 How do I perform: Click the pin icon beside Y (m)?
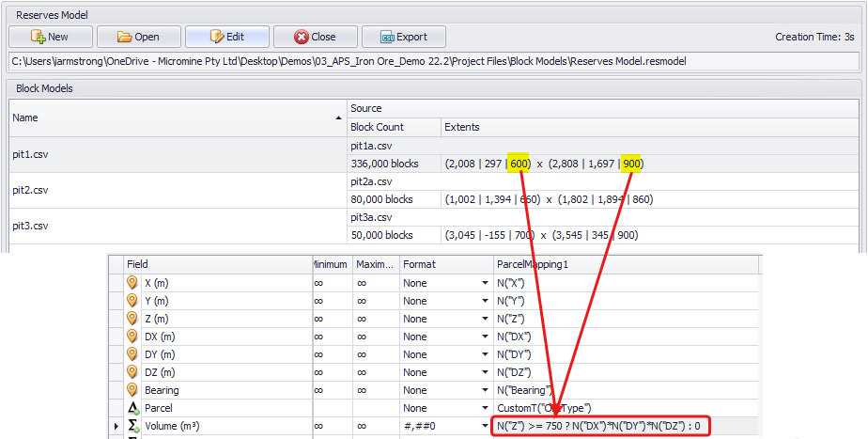click(x=132, y=301)
